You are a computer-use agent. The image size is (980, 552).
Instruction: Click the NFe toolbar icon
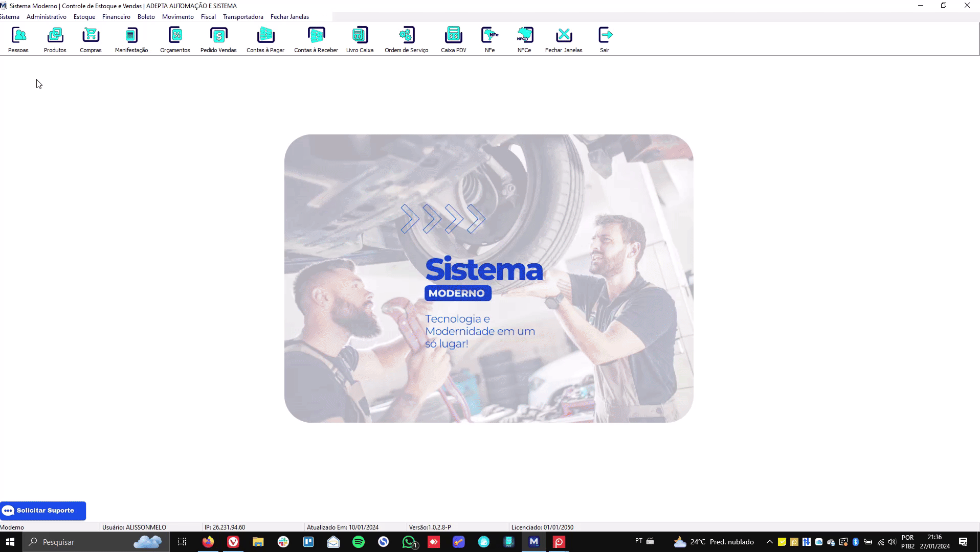pyautogui.click(x=489, y=35)
